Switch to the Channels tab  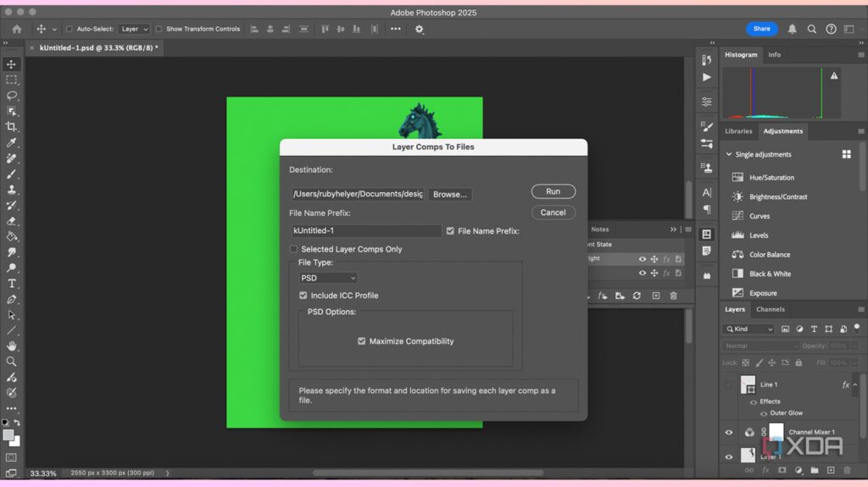770,309
